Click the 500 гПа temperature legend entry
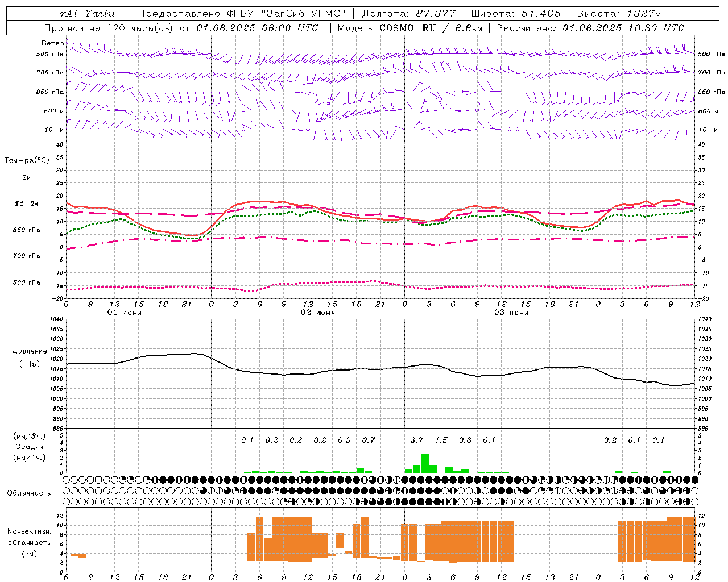Image resolution: width=728 pixels, height=582 pixels. click(x=27, y=285)
